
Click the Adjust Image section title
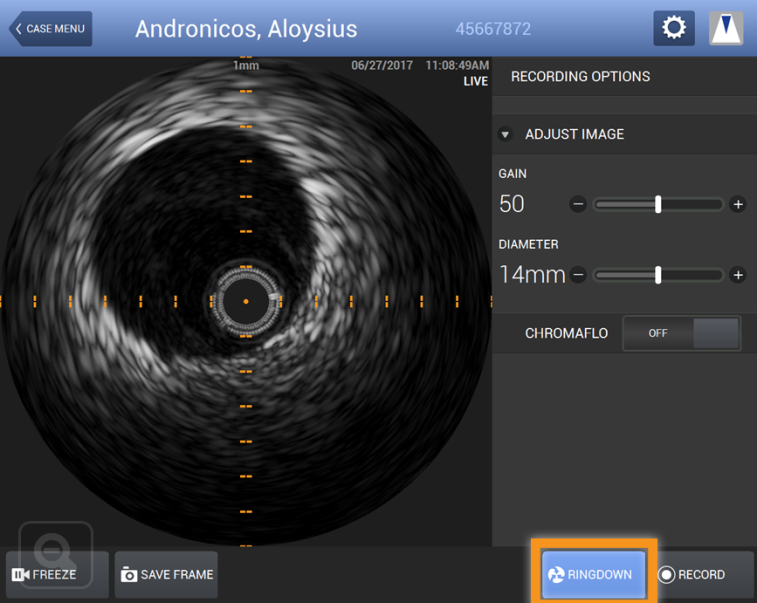click(x=575, y=134)
